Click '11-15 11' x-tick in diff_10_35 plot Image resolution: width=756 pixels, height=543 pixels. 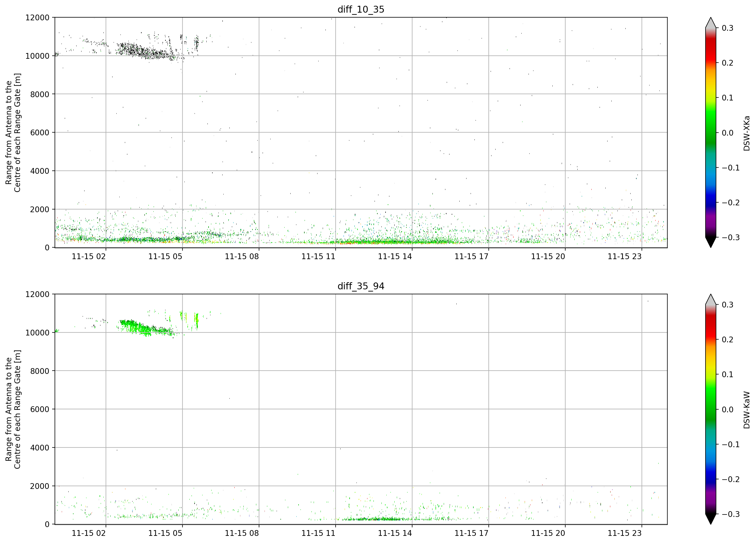318,256
